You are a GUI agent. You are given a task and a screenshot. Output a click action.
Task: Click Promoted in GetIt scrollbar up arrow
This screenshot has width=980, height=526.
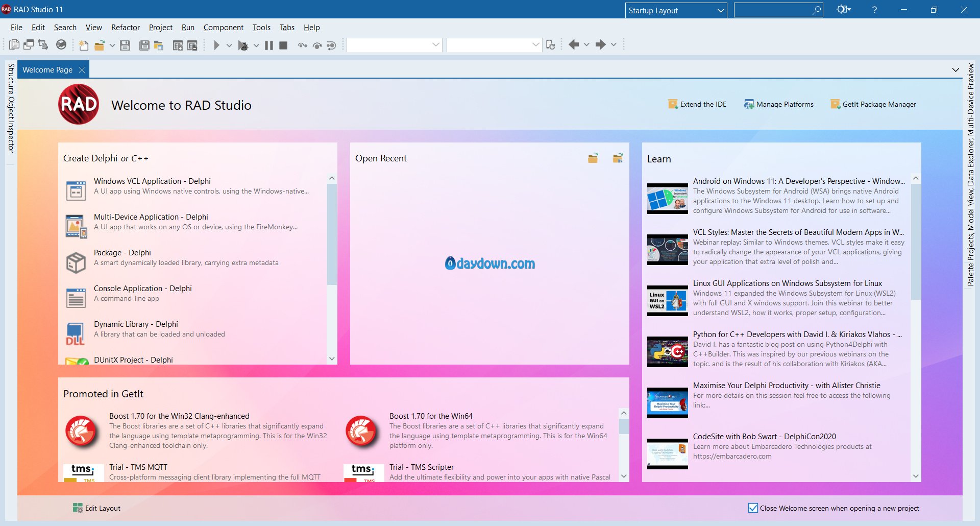click(623, 413)
